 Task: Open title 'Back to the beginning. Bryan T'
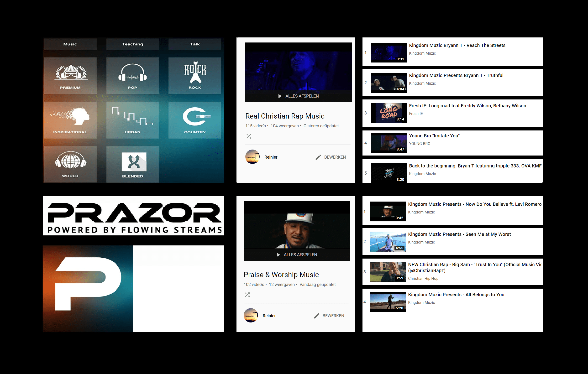click(475, 166)
